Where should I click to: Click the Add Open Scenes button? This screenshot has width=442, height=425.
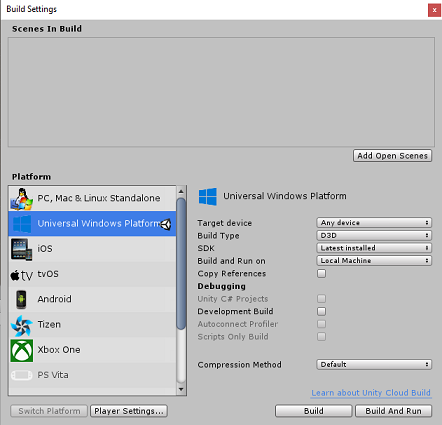point(392,156)
